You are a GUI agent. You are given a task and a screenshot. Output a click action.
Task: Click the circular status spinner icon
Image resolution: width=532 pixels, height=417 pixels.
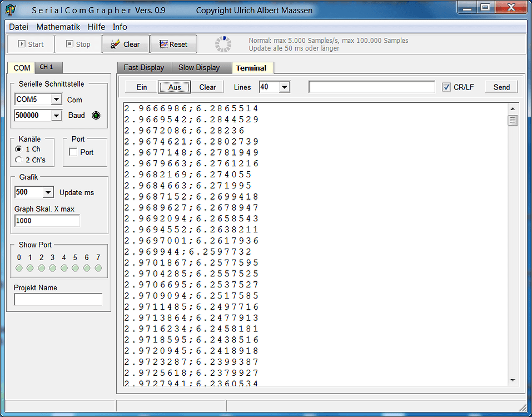(x=223, y=44)
